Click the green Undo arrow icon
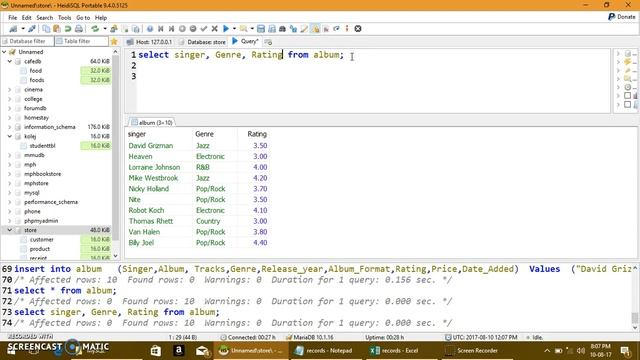The height and width of the screenshot is (360, 640). pyautogui.click(x=68, y=29)
